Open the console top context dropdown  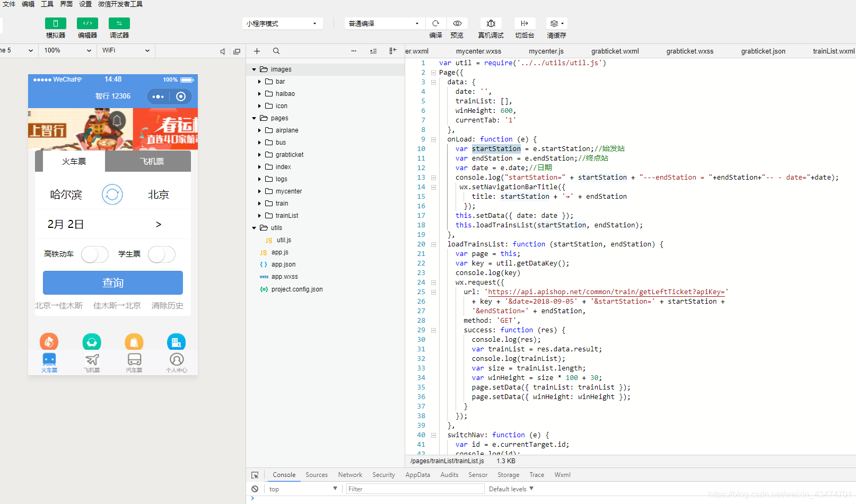(x=303, y=489)
